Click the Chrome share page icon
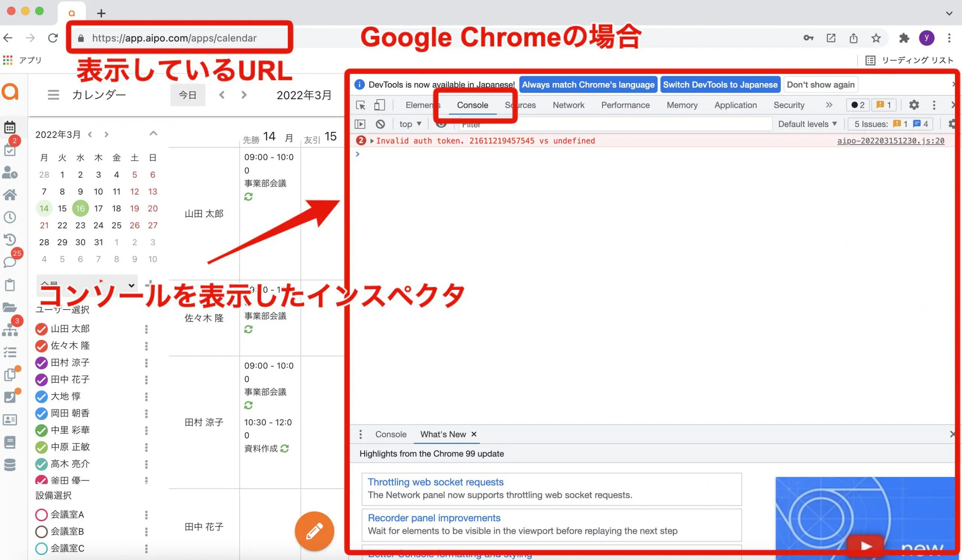 point(853,38)
